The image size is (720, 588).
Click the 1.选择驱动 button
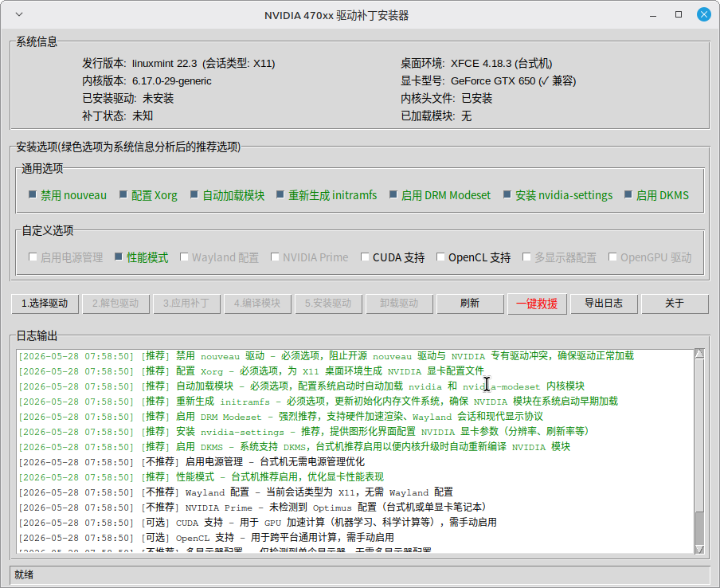pyautogui.click(x=45, y=304)
